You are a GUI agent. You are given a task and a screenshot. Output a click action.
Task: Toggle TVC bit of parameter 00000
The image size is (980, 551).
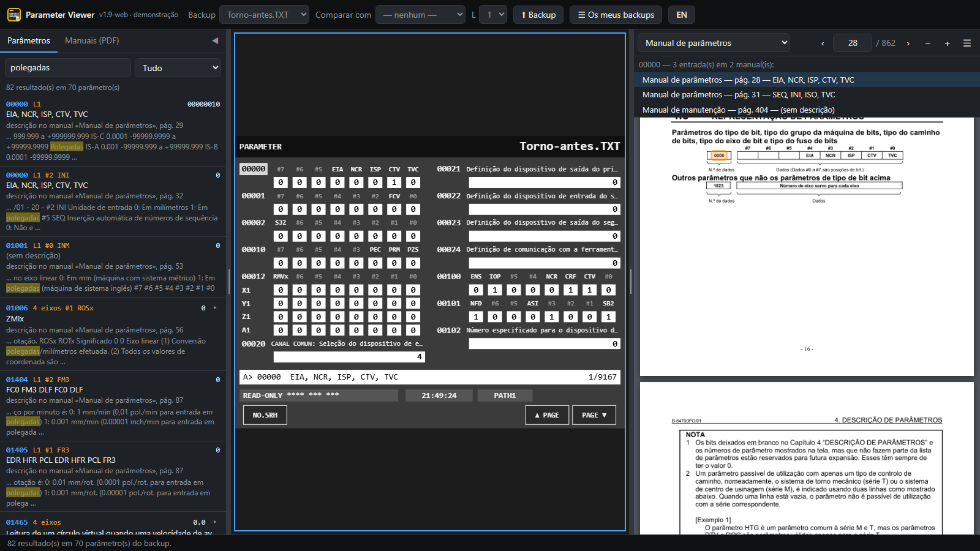coord(413,182)
